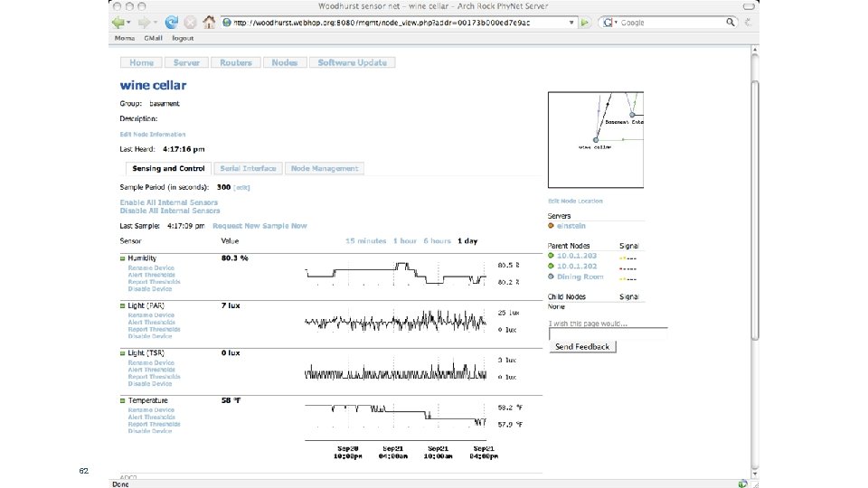
Task: Click Edit Node Information link
Action: (x=153, y=135)
